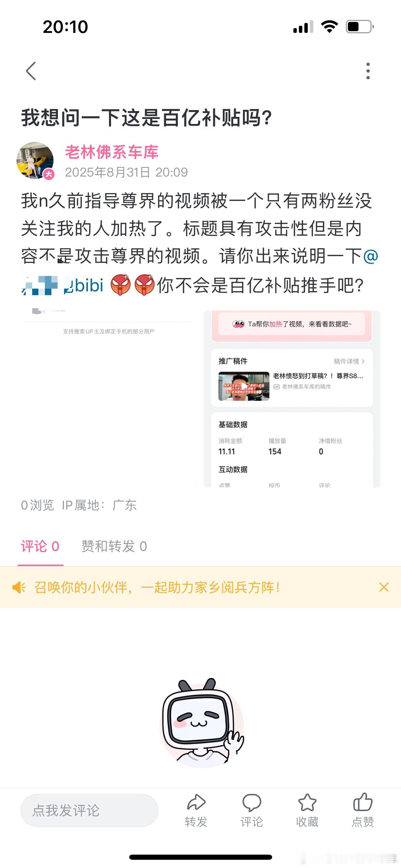
Task: Open the banner text about 家乡阅兵方阵
Action: (157, 587)
